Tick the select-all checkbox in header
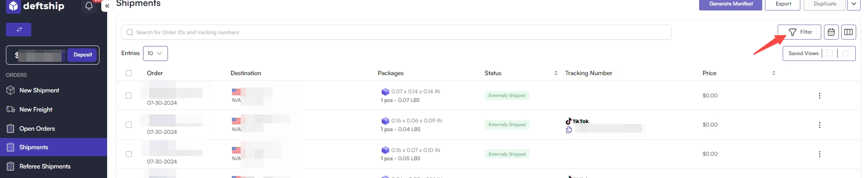 point(129,73)
